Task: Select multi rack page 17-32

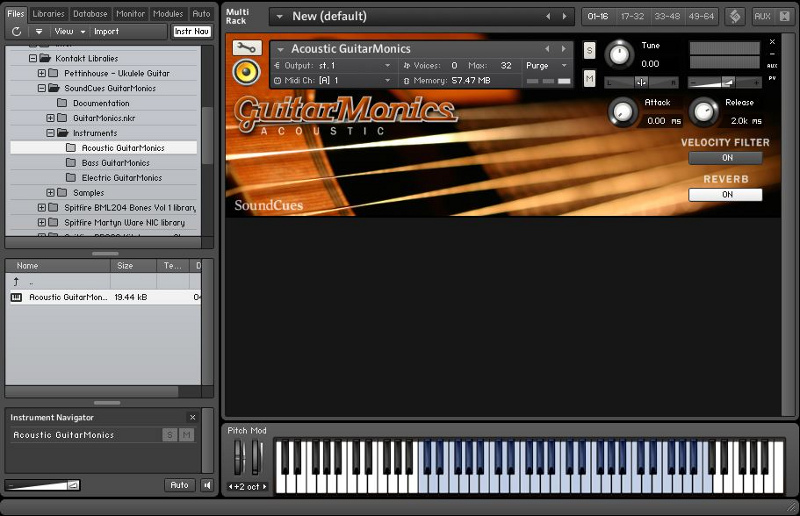Action: (633, 16)
